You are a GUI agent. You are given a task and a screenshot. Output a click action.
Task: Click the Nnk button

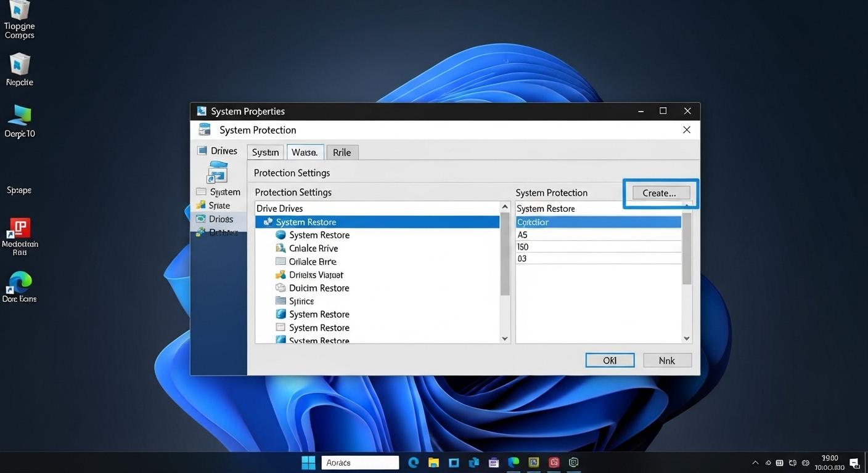tap(667, 360)
